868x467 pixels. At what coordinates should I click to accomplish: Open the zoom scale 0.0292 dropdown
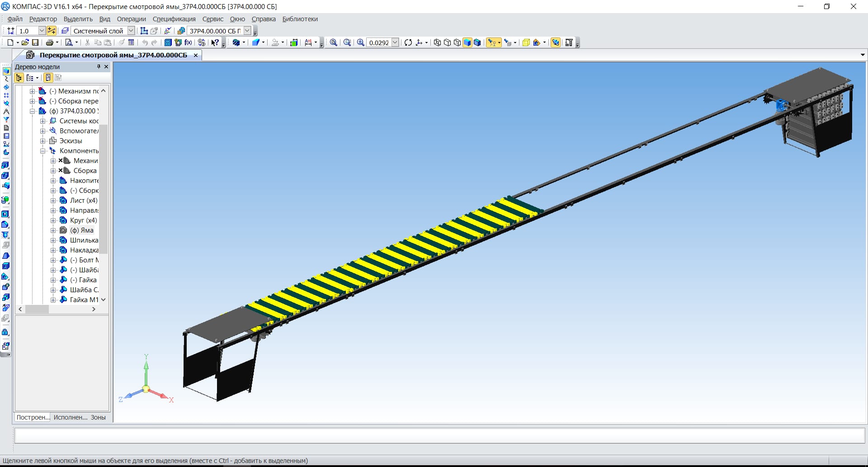tap(395, 42)
